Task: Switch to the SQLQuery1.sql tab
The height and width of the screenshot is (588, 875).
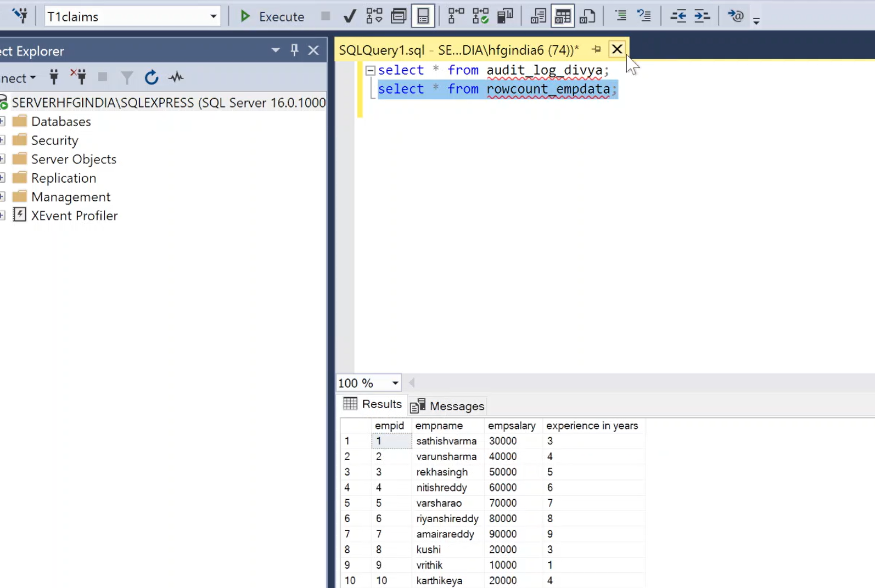Action: 458,50
